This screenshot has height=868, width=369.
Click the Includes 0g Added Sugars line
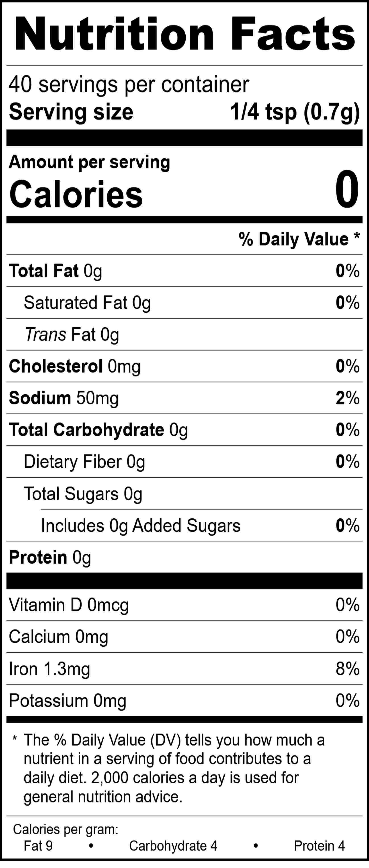click(141, 526)
